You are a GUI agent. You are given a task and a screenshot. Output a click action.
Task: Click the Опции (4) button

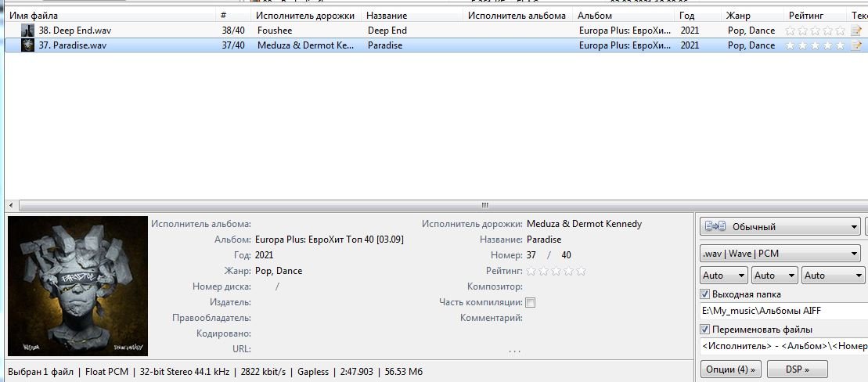(x=731, y=369)
